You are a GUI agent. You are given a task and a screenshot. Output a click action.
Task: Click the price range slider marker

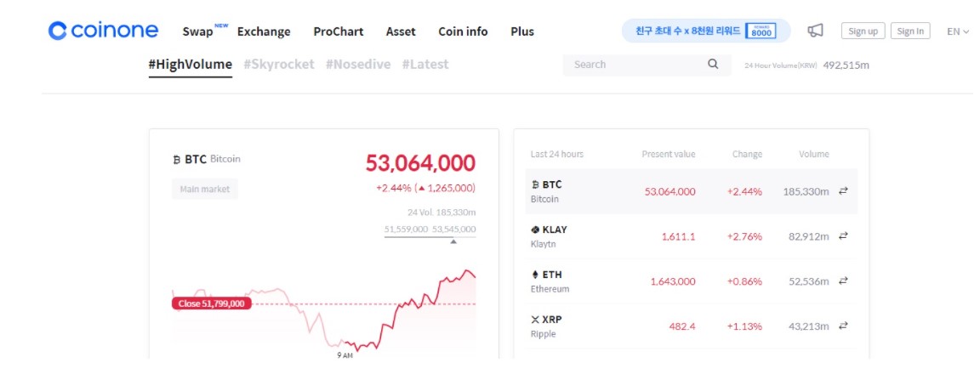[x=453, y=241]
